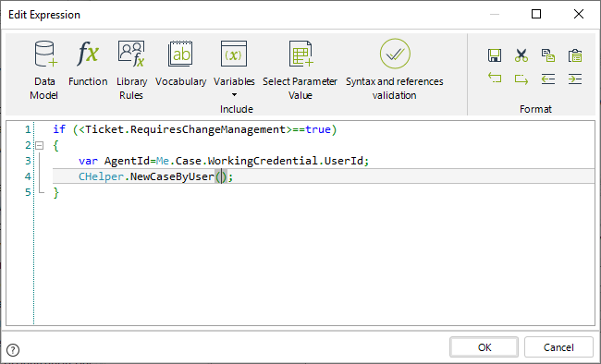Click the Cancel button
Screen dimensions: 601x364
(558, 347)
